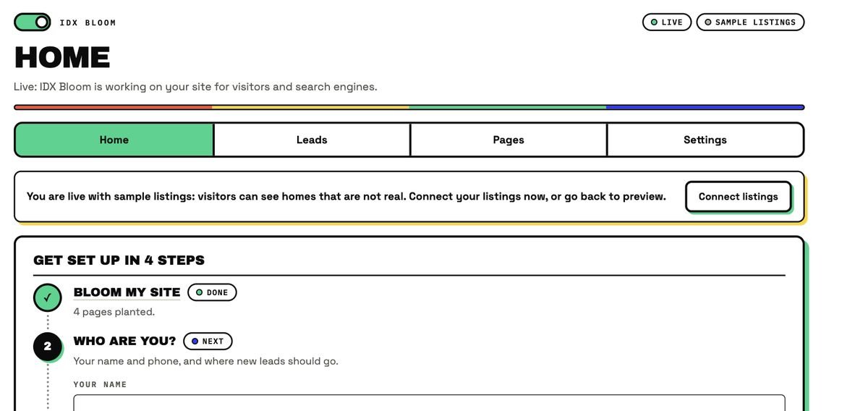The width and height of the screenshot is (868, 411).
Task: Click the Connect listings button
Action: click(x=739, y=197)
